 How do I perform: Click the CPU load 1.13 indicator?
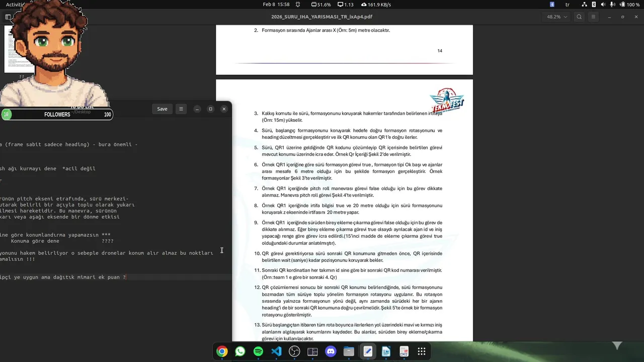pyautogui.click(x=346, y=5)
